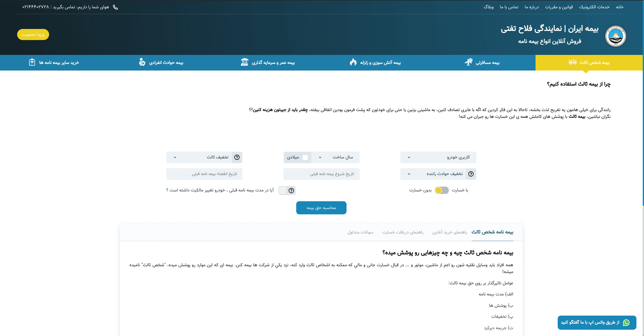Click help icon beside تخفیف حوادث راننده
Viewport: 644px width, 336px height.
click(471, 174)
